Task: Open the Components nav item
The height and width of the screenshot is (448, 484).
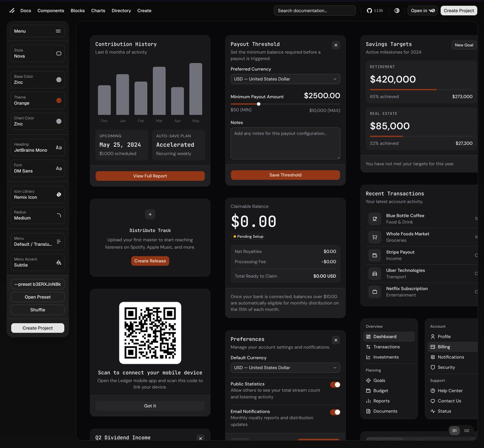Action: [x=51, y=10]
